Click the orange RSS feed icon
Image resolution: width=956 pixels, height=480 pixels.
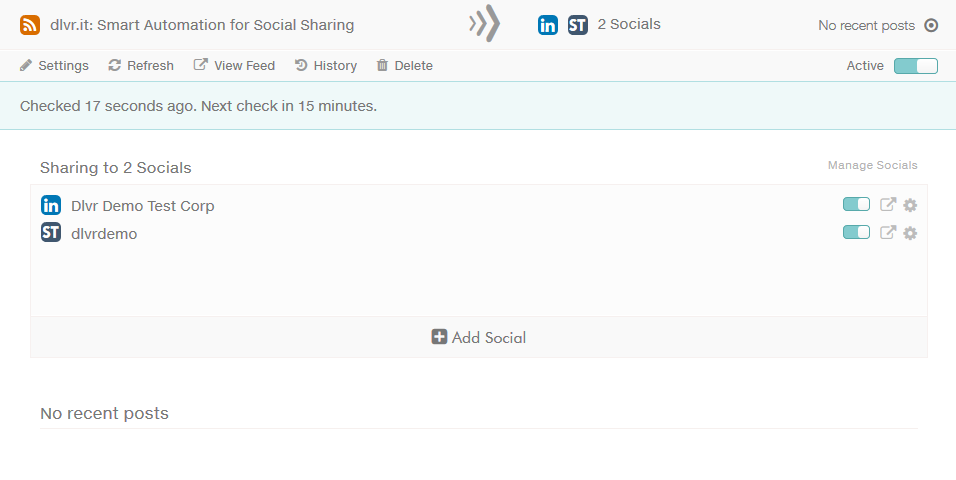coord(30,25)
